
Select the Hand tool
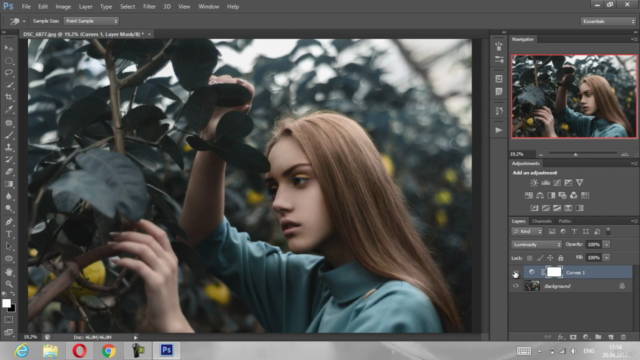[9, 272]
